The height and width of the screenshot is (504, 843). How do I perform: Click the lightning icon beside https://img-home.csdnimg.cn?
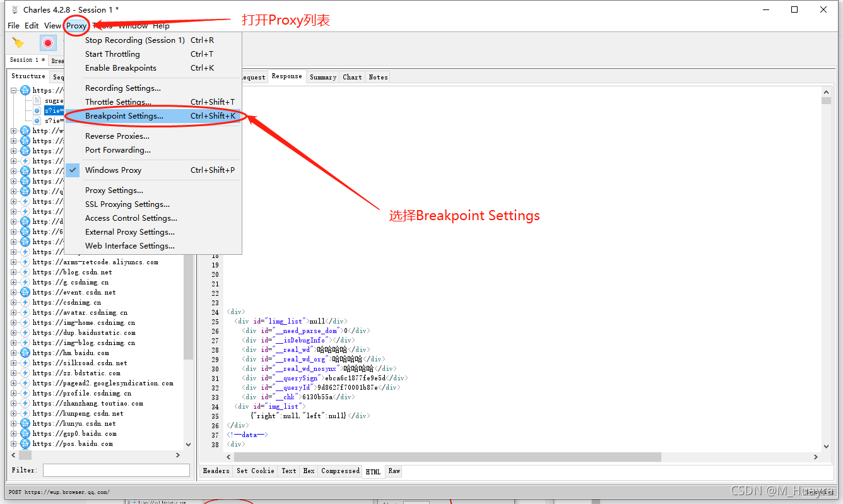pos(25,322)
